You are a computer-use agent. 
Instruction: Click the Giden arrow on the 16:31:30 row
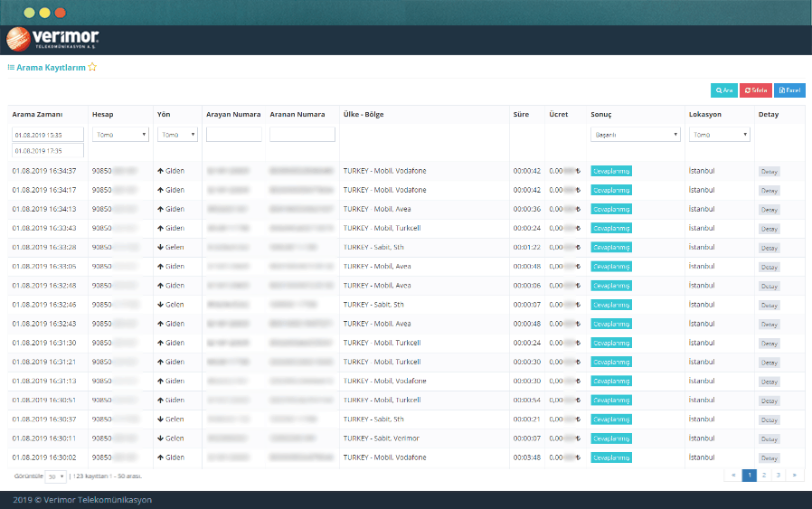pos(161,343)
